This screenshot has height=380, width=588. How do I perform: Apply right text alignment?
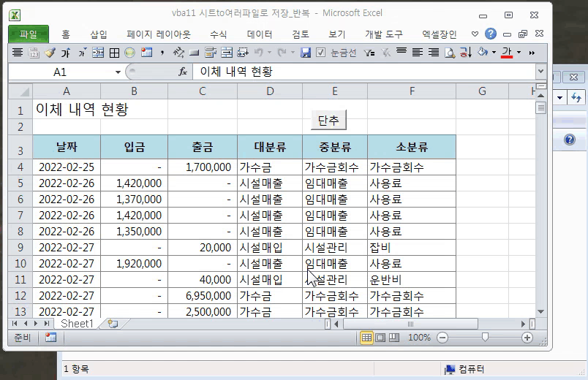tap(434, 53)
